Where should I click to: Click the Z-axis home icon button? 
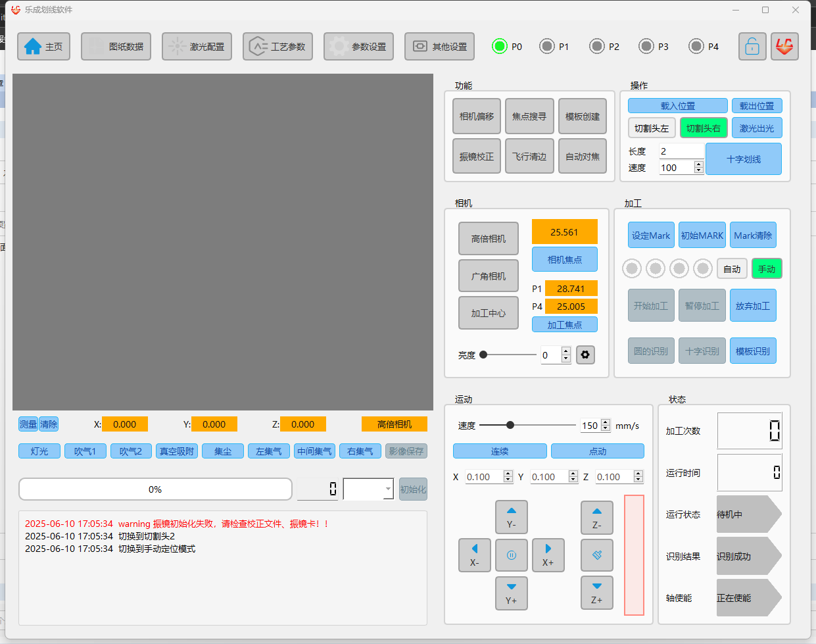click(x=596, y=555)
